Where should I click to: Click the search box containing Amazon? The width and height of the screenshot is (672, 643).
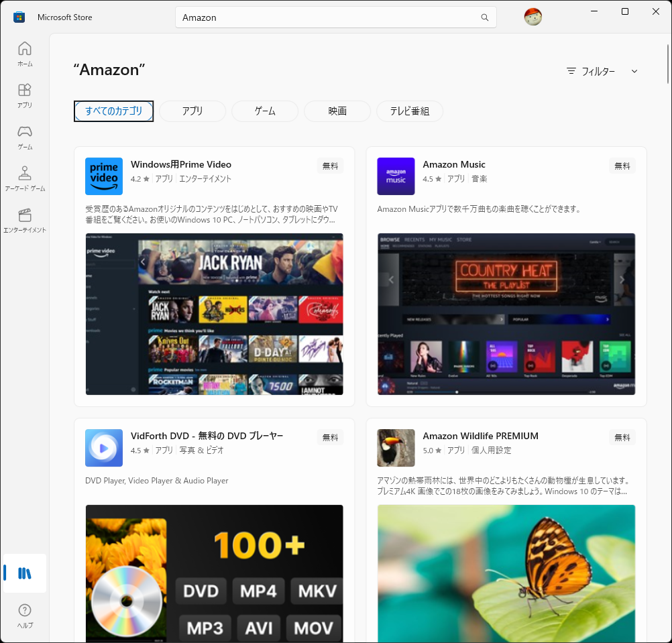coord(335,17)
